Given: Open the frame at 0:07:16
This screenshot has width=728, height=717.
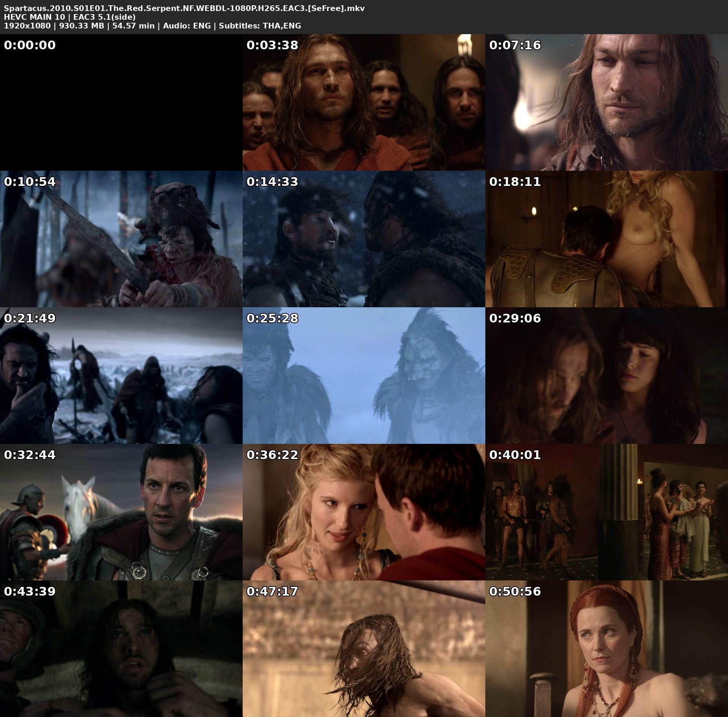Looking at the screenshot, I should tap(606, 102).
